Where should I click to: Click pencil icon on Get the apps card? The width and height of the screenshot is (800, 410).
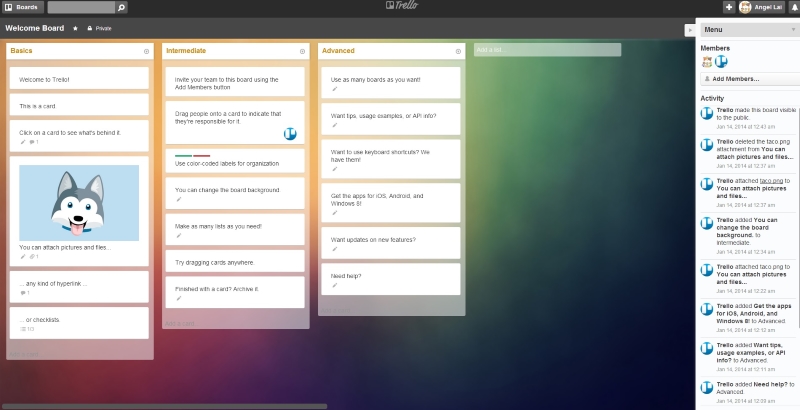click(335, 213)
